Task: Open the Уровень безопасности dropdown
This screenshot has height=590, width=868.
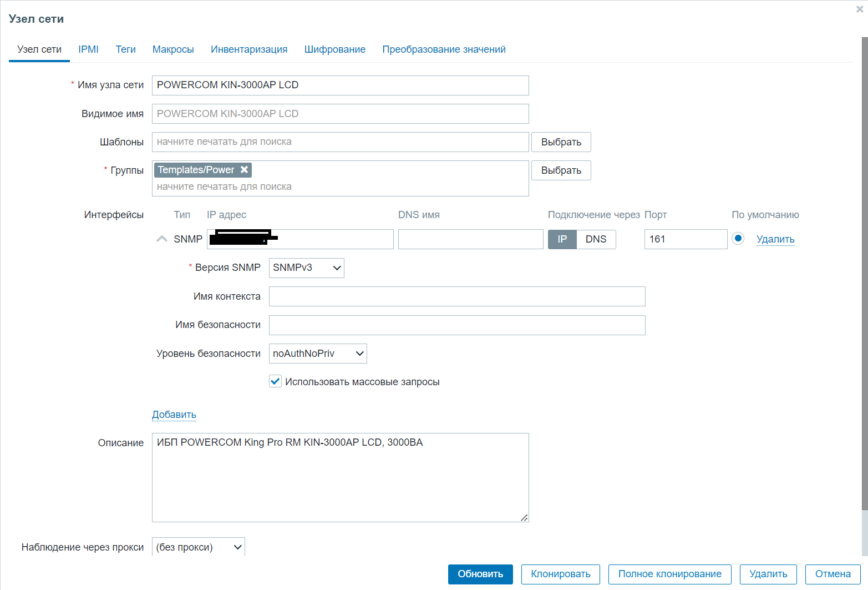Action: tap(318, 354)
